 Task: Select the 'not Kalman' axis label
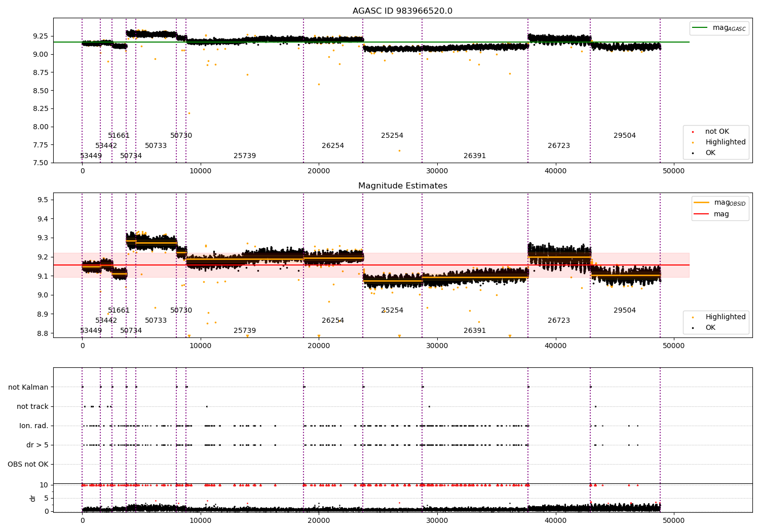coord(28,388)
